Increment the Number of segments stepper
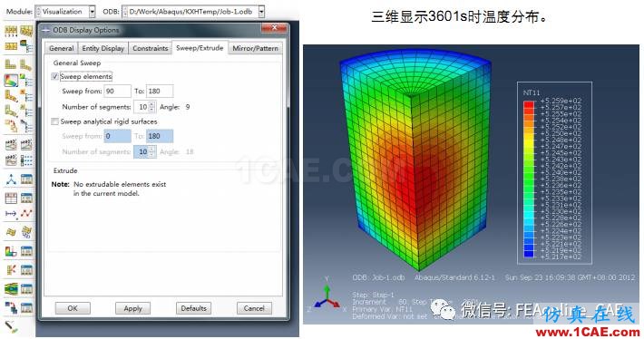 [152, 104]
